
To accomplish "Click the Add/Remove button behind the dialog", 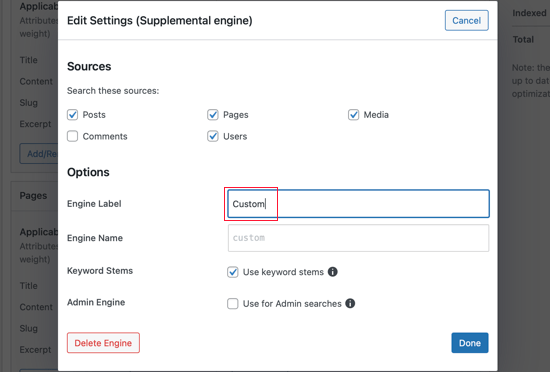I will (39, 154).
